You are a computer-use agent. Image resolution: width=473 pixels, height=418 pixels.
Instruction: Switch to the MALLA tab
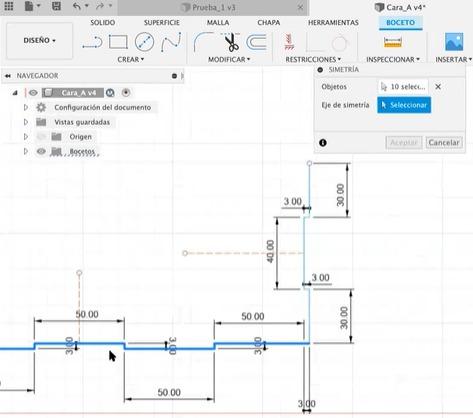pos(218,23)
